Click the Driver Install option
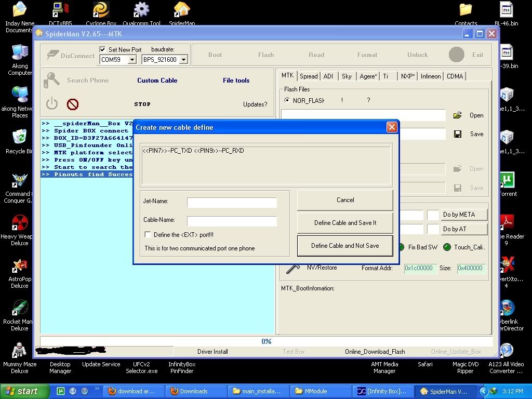The height and width of the screenshot is (399, 532). 212,352
